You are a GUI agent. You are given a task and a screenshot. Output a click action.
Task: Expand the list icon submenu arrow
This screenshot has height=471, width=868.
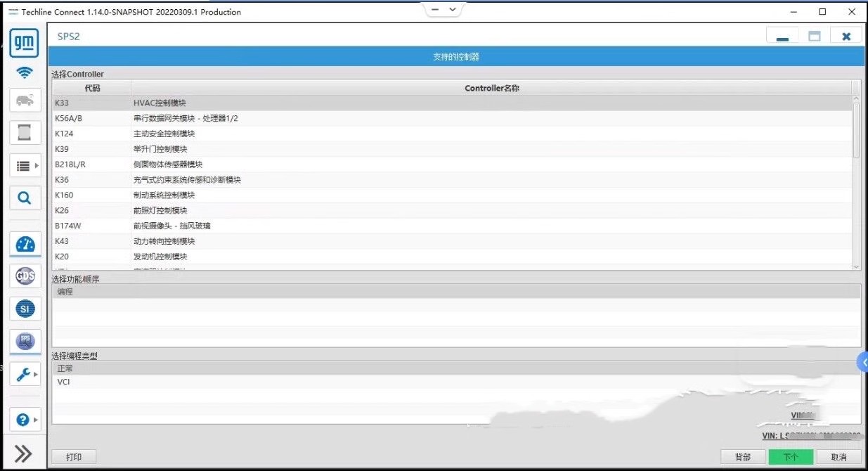[37, 166]
